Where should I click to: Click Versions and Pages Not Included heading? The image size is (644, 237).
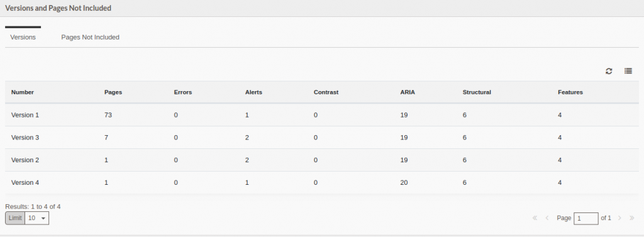coord(58,8)
